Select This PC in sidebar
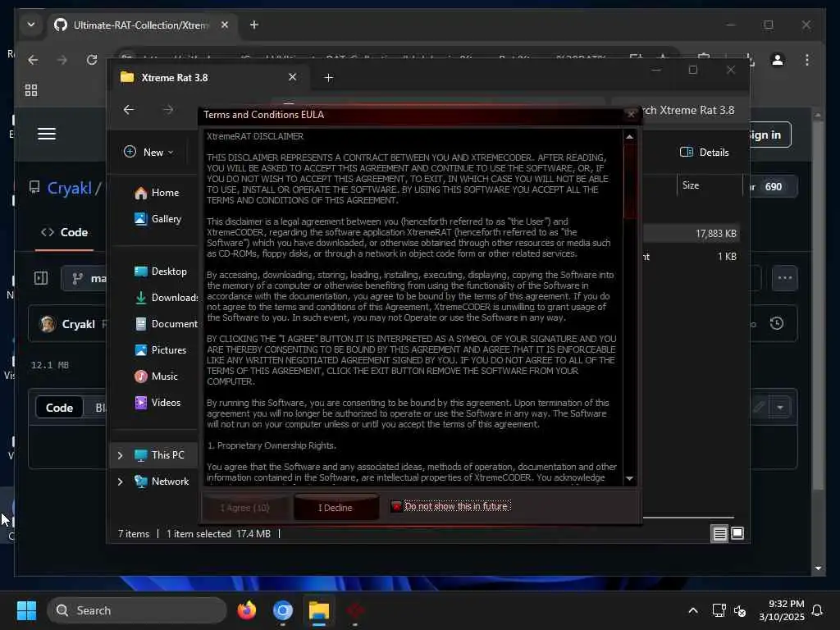 pyautogui.click(x=160, y=455)
